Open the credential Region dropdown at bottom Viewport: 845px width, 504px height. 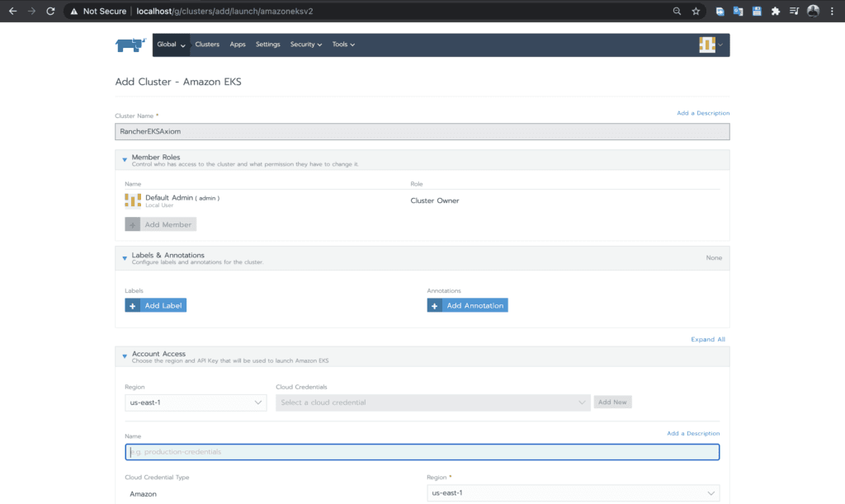click(574, 493)
